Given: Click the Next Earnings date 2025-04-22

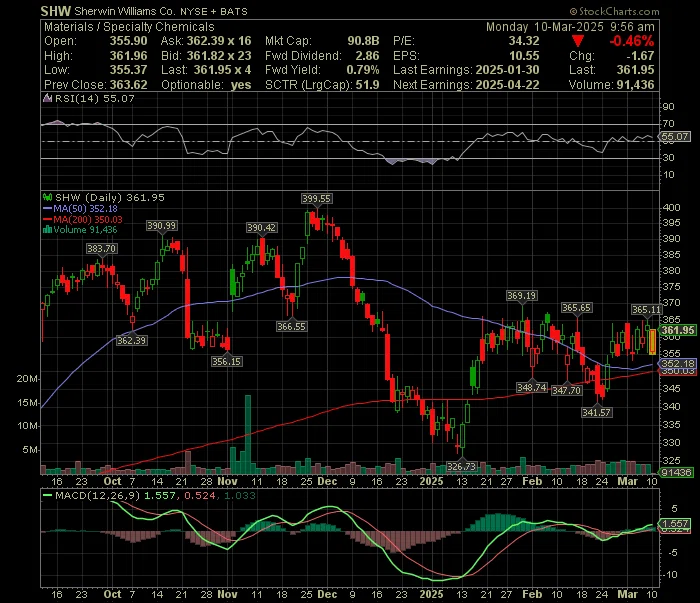Looking at the screenshot, I should [x=508, y=85].
